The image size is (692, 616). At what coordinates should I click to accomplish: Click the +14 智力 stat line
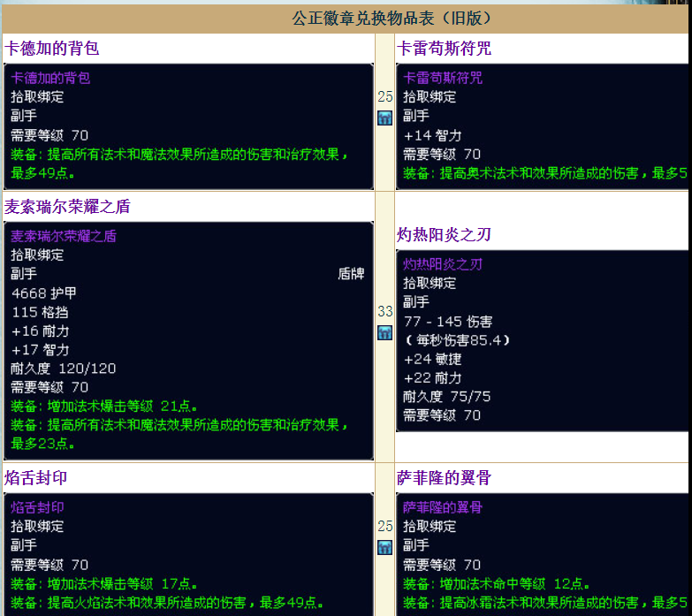[432, 135]
